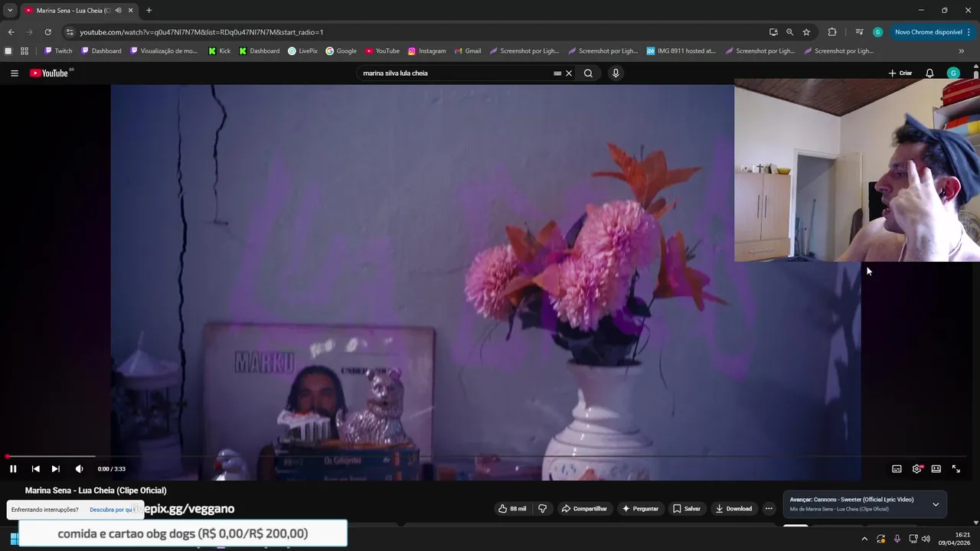Show more bookmarks with the double chevron
Screen dimensions: 980x551
[962, 51]
